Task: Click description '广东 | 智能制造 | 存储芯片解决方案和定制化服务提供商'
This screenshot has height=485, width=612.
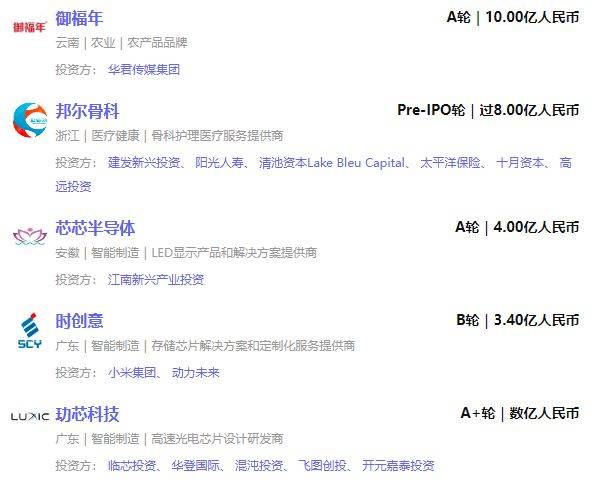Action: point(205,346)
